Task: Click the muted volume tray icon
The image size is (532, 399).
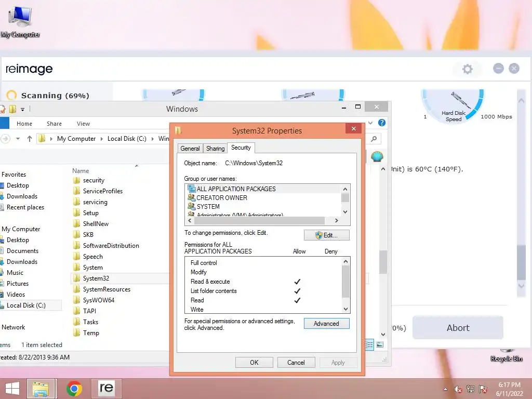Action: point(458,389)
